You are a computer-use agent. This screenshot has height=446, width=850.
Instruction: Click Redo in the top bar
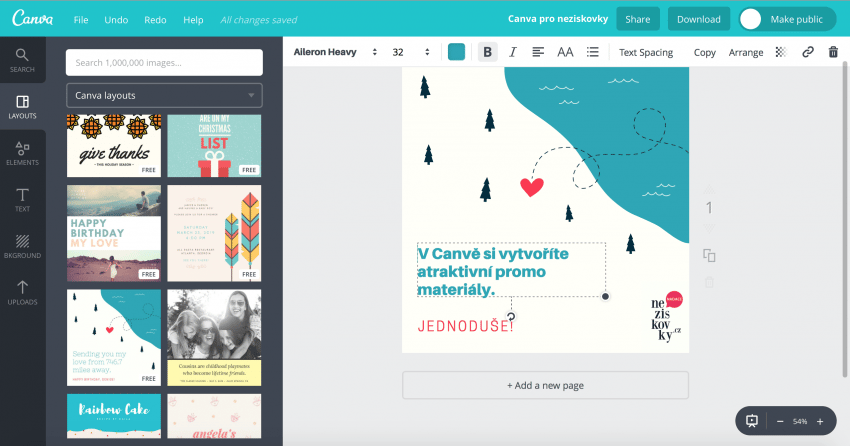(155, 20)
